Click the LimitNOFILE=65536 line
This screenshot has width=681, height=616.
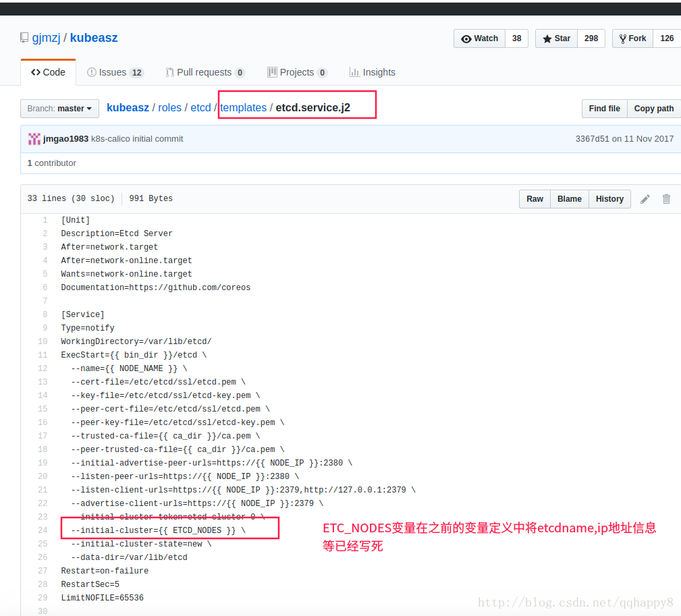pyautogui.click(x=103, y=597)
